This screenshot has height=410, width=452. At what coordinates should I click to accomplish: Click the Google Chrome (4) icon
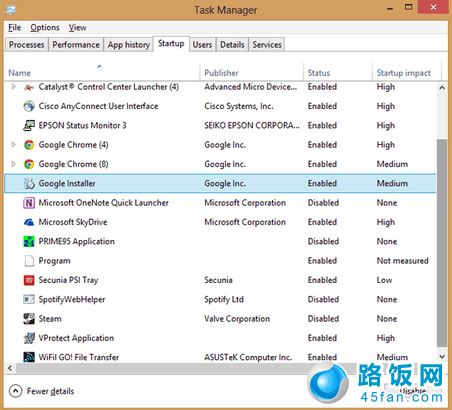pos(29,145)
